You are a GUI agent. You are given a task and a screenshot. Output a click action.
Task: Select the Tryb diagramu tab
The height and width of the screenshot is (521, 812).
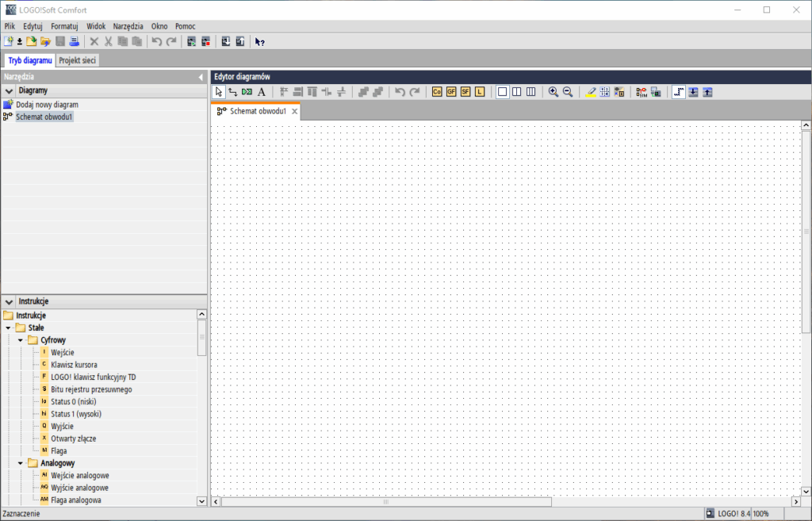30,60
